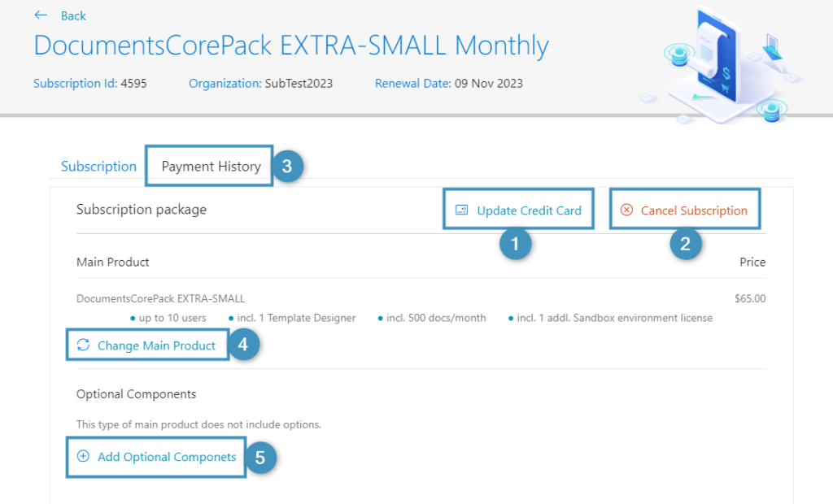The height and width of the screenshot is (504, 833).
Task: Click the Back link text
Action: (x=73, y=16)
